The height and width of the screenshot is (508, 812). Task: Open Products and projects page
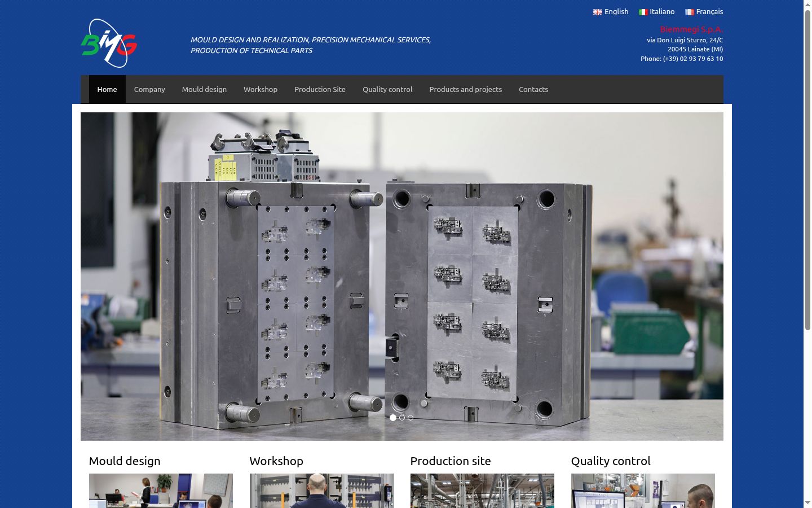pyautogui.click(x=466, y=89)
